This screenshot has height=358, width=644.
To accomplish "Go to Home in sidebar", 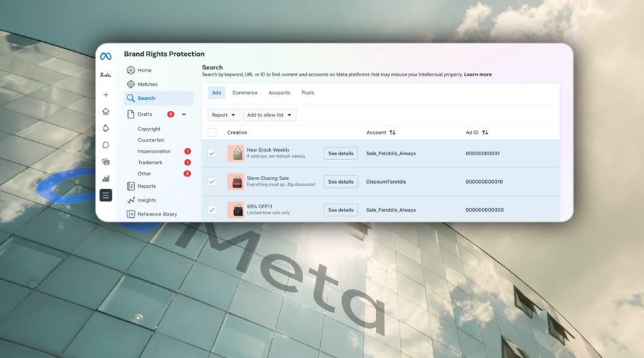I will [x=144, y=71].
